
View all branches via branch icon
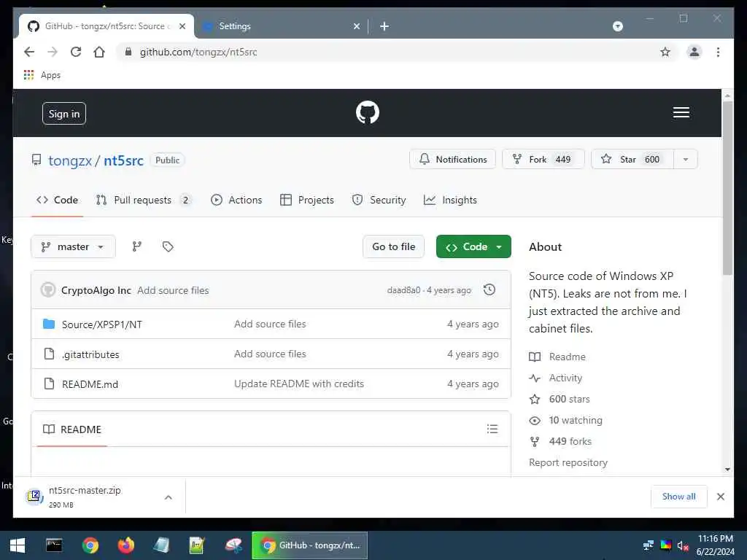[136, 246]
